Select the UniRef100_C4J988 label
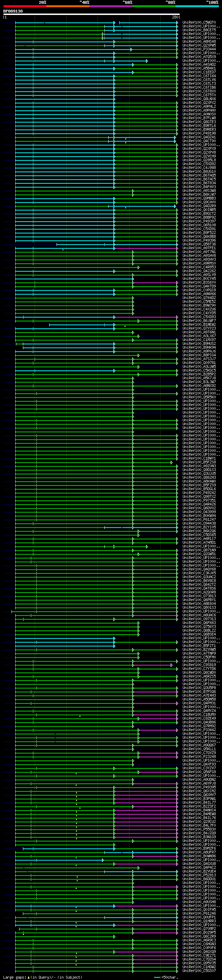Screen dimensions: 222x980 click(199, 168)
